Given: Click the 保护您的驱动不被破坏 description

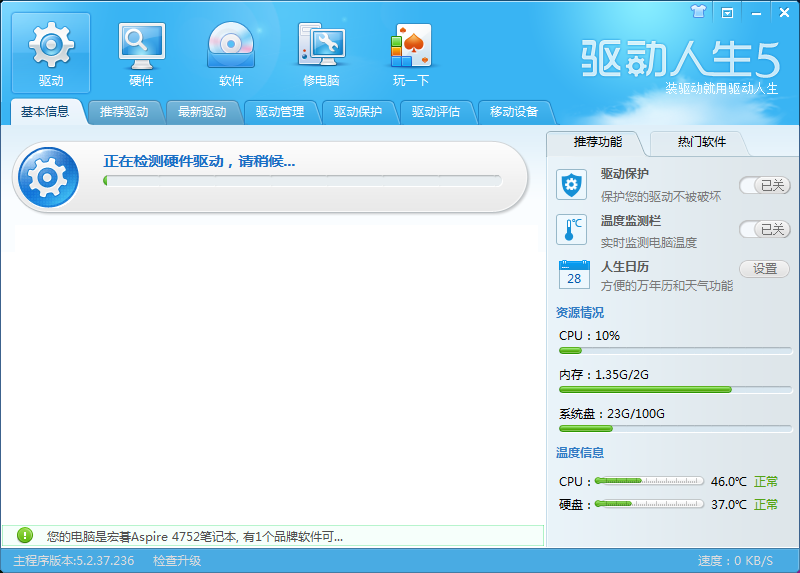Looking at the screenshot, I should (661, 196).
